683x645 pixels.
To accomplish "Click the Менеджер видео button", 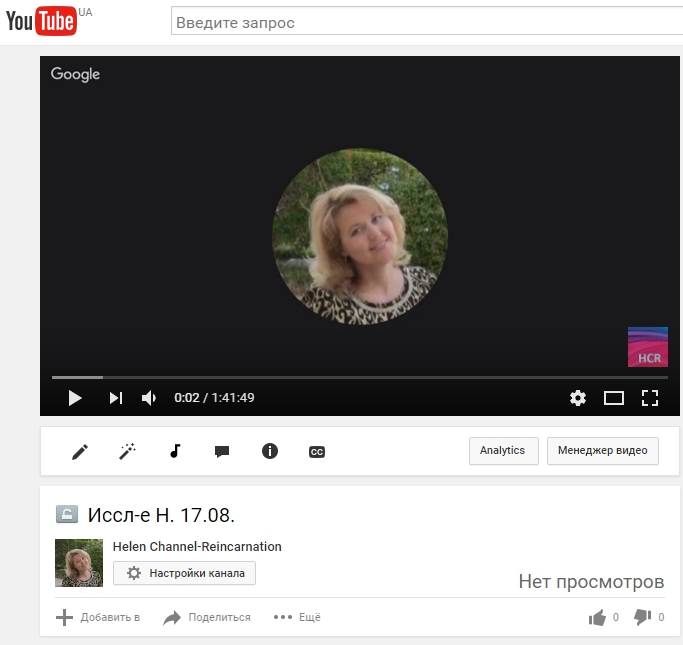I will 603,451.
